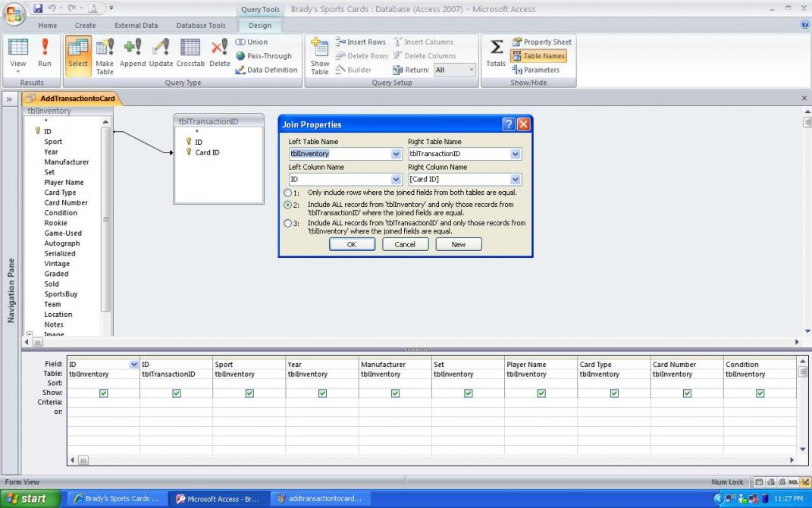Viewport: 812px width, 508px height.
Task: Open the External Data tab
Action: [x=136, y=25]
